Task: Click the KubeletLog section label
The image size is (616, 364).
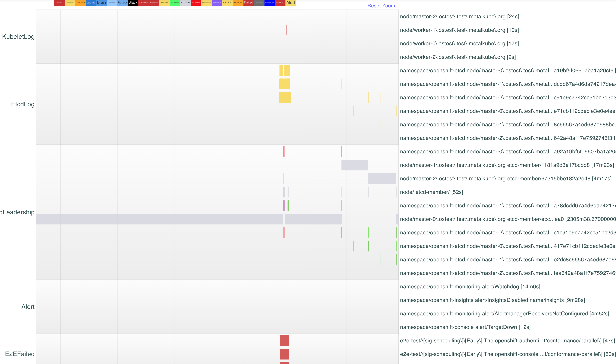Action: pyautogui.click(x=18, y=37)
